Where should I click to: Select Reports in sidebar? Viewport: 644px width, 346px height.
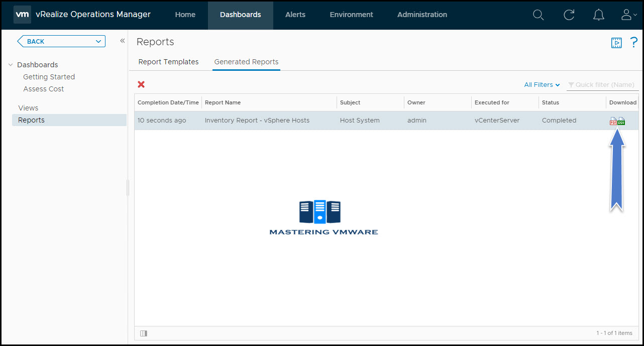coord(69,120)
